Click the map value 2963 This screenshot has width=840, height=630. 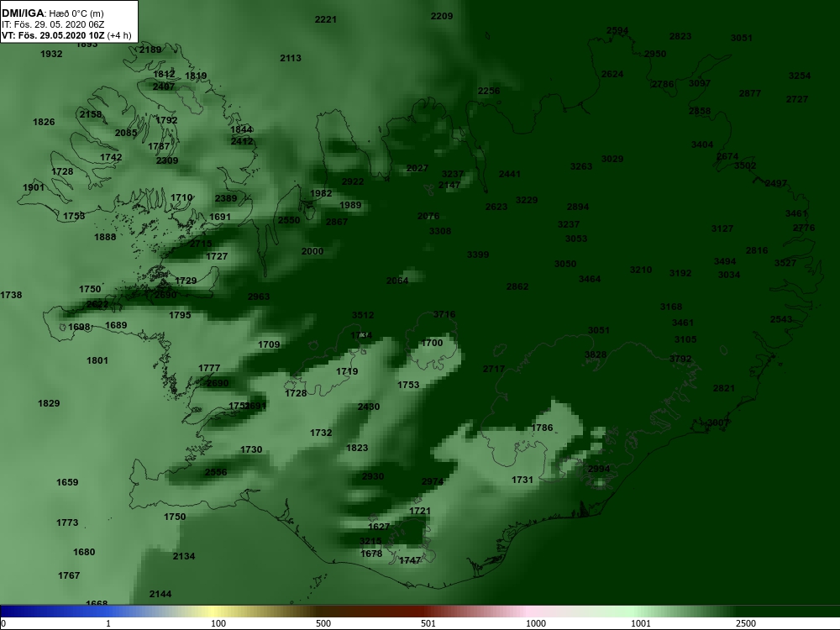tap(259, 297)
